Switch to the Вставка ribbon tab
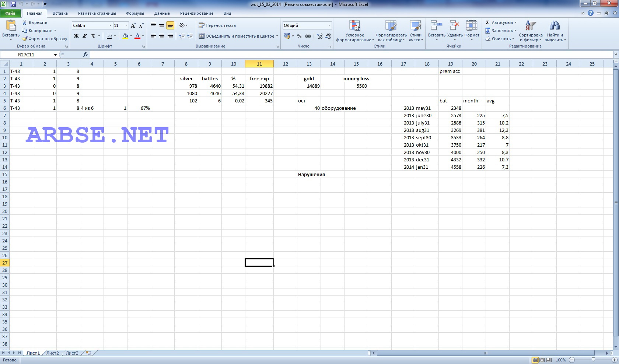This screenshot has height=364, width=619. coord(60,13)
